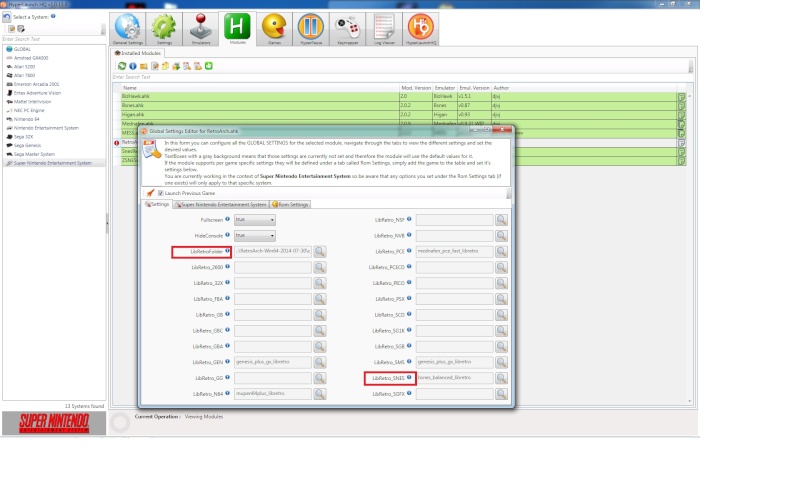Click the LibRetro_SNES text field
Image resolution: width=800 pixels, height=500 pixels.
pos(455,378)
